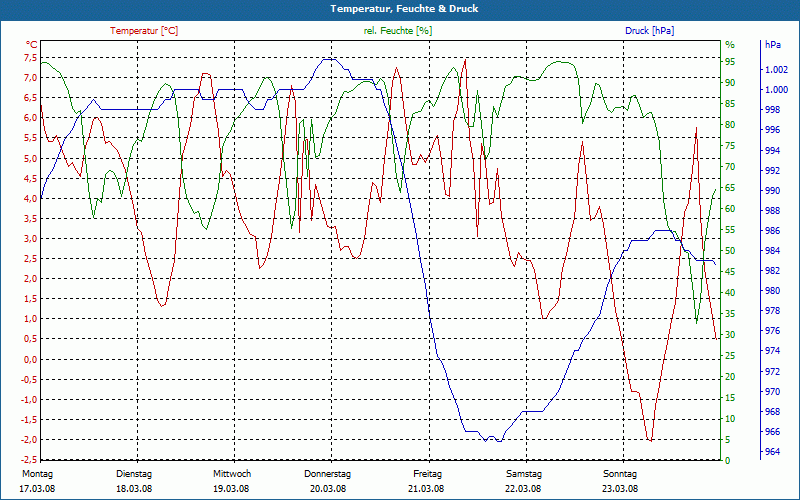
Task: Click the date '21.03.08'
Action: tap(426, 489)
